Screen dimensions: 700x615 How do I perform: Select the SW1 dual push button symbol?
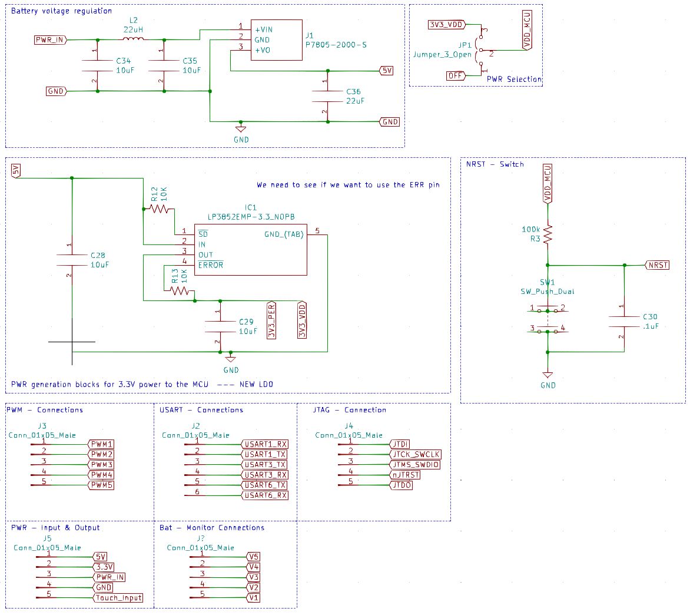[x=548, y=320]
